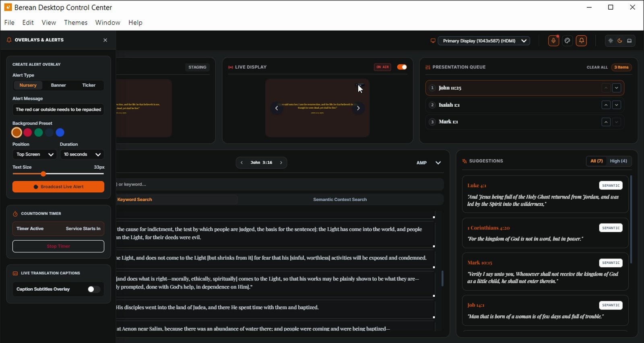Image resolution: width=644 pixels, height=343 pixels.
Task: Click the microphone icon in top toolbar
Action: (x=553, y=41)
